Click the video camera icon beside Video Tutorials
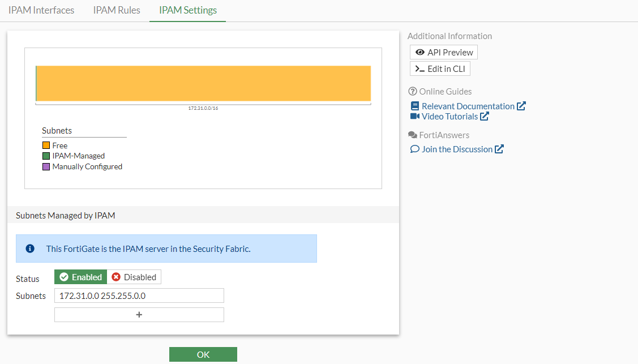 pyautogui.click(x=415, y=117)
